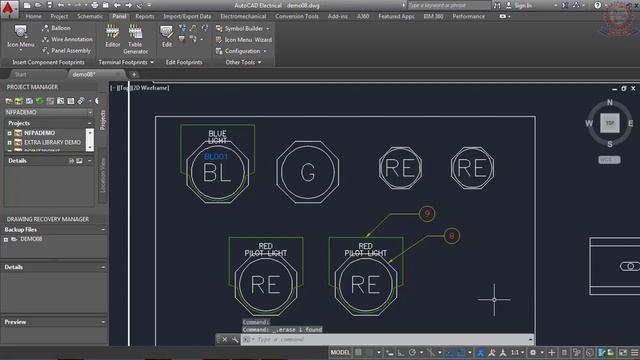Click the Plot printer icon in quick access toolbar
The height and width of the screenshot is (360, 640).
coord(94,5)
